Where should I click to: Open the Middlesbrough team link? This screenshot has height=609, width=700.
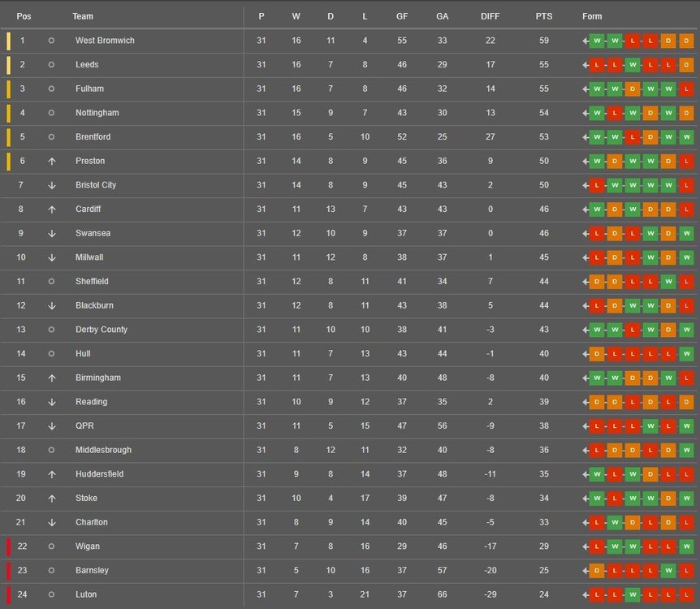pyautogui.click(x=104, y=450)
